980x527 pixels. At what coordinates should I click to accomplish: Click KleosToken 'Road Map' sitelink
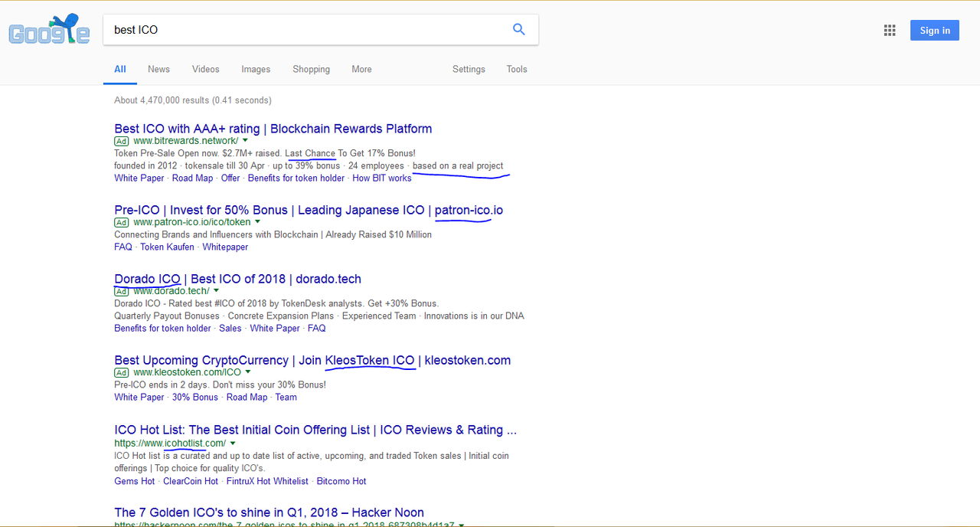[x=247, y=397]
